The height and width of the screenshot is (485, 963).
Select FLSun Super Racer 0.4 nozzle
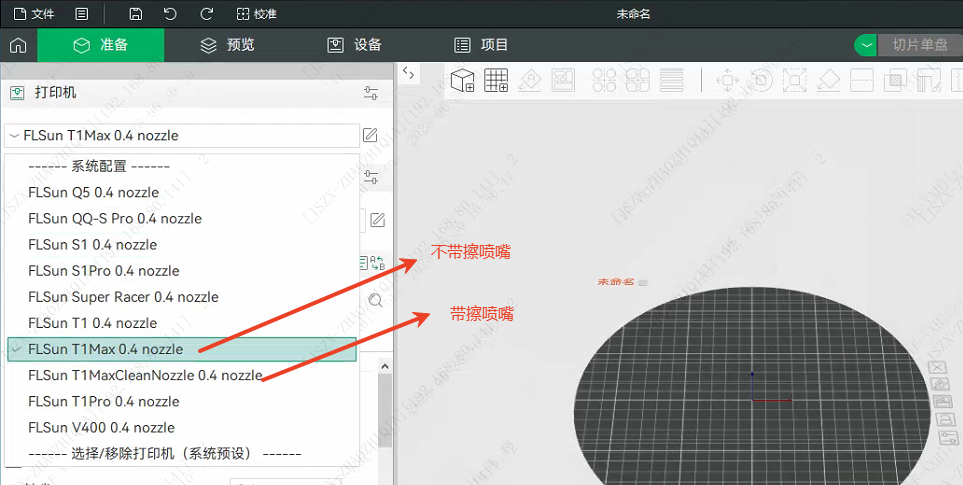(x=123, y=297)
